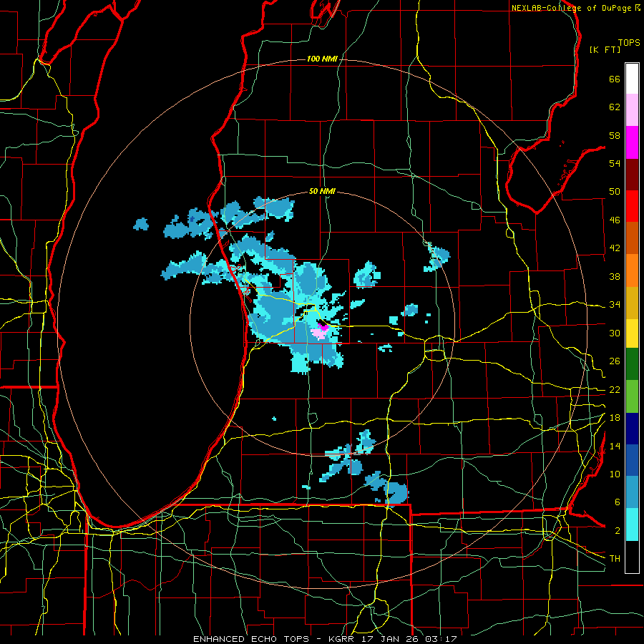Click the magenta echo-top patch near radar center

[323, 327]
